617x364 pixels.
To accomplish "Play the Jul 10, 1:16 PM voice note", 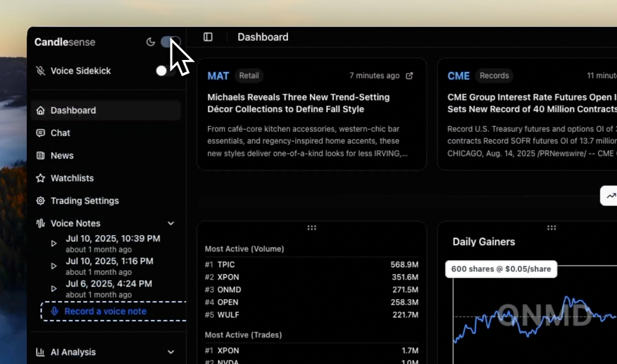I will pyautogui.click(x=54, y=266).
